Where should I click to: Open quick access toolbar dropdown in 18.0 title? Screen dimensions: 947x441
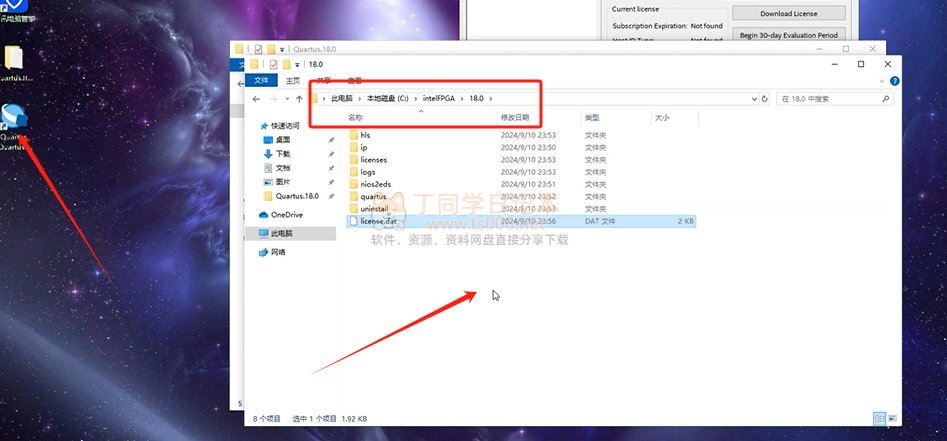tap(298, 65)
